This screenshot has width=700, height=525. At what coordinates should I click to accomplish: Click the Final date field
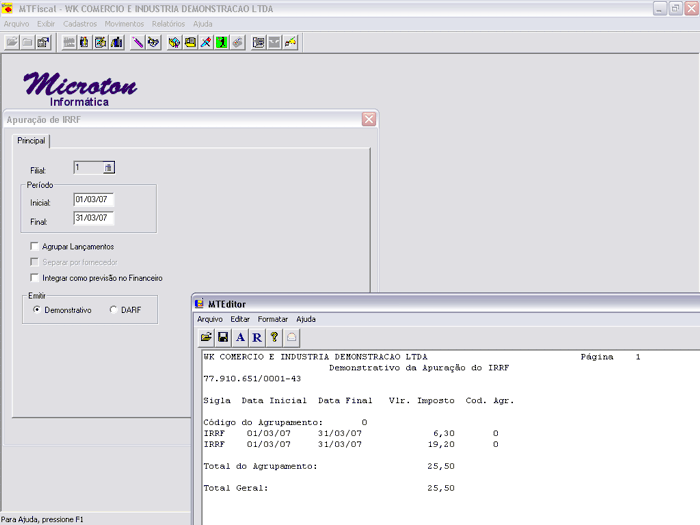pyautogui.click(x=93, y=218)
